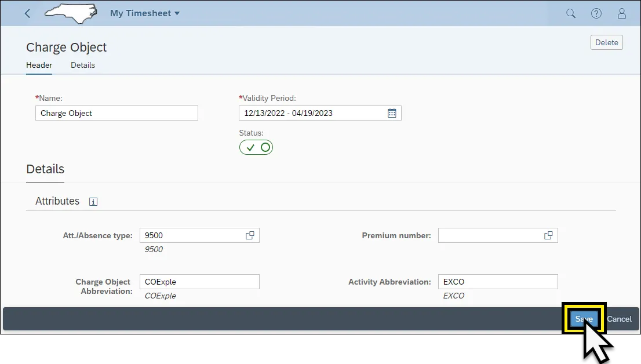This screenshot has width=641, height=364.
Task: Click the Save button
Action: (584, 319)
